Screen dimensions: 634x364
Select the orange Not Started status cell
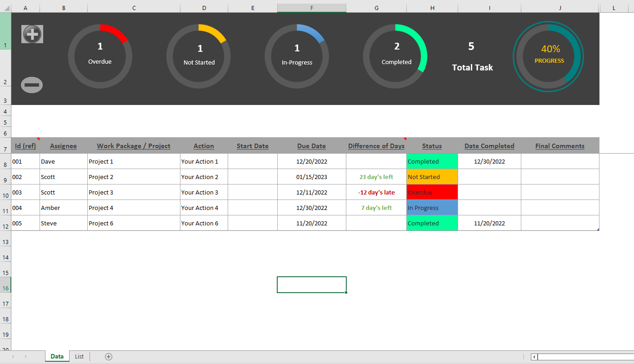coord(432,177)
